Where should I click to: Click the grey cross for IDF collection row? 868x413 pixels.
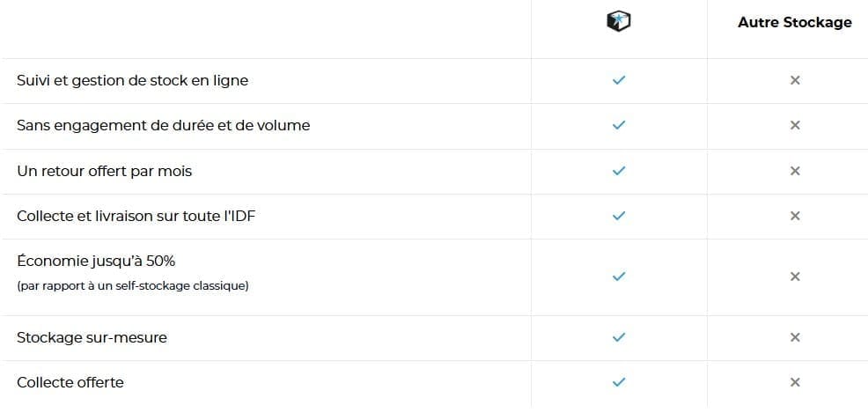[x=795, y=216]
